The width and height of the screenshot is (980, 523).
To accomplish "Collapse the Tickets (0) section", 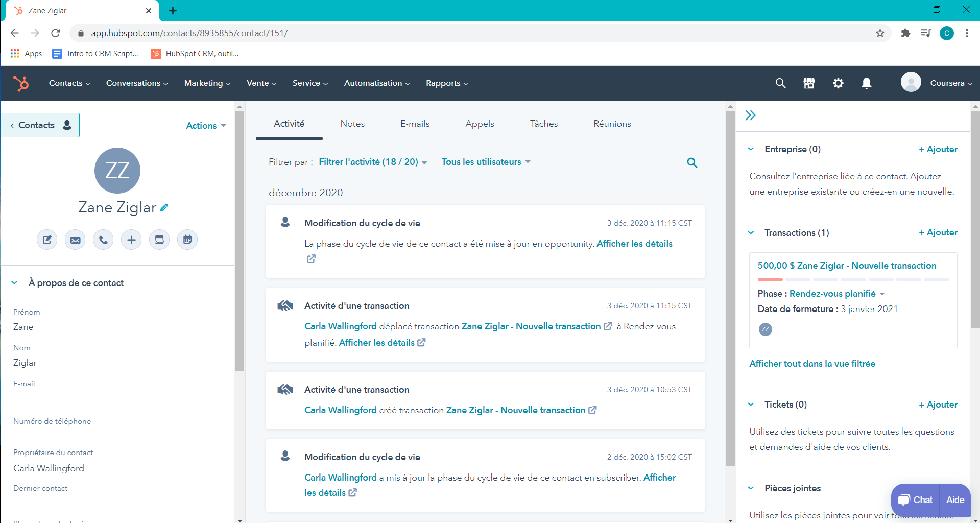I will (x=751, y=405).
